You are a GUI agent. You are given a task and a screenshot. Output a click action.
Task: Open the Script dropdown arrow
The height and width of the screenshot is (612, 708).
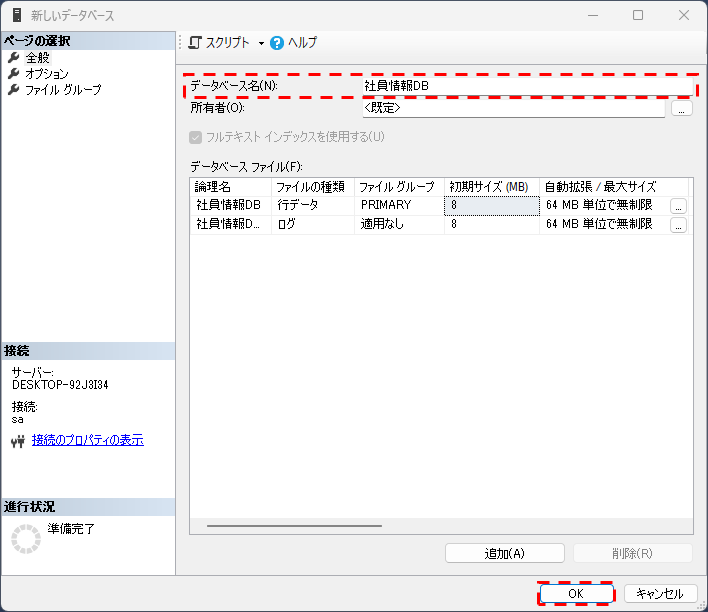tap(261, 44)
